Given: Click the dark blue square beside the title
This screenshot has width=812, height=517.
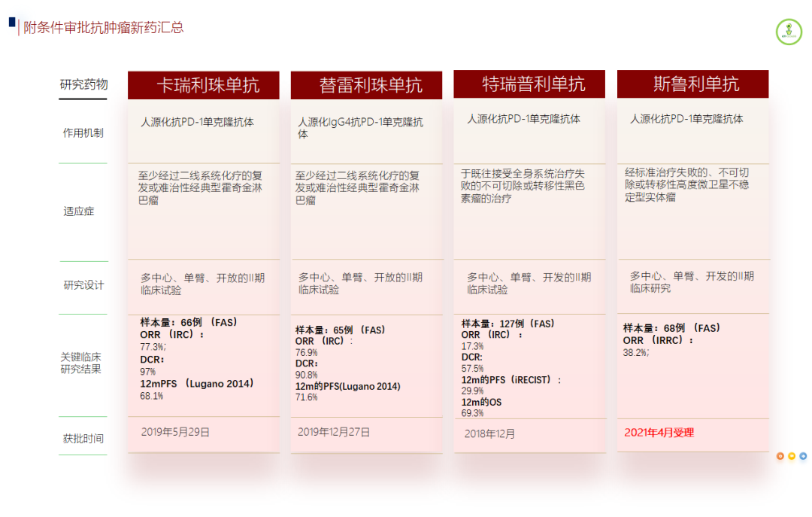Looking at the screenshot, I should pos(12,23).
